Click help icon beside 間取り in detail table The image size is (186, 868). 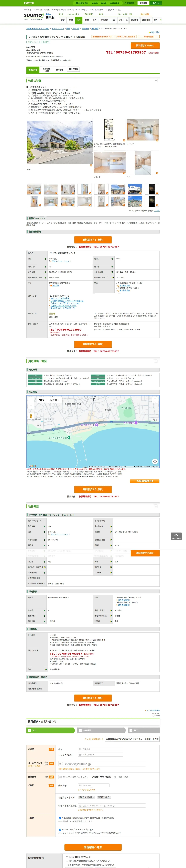[x=112, y=259]
